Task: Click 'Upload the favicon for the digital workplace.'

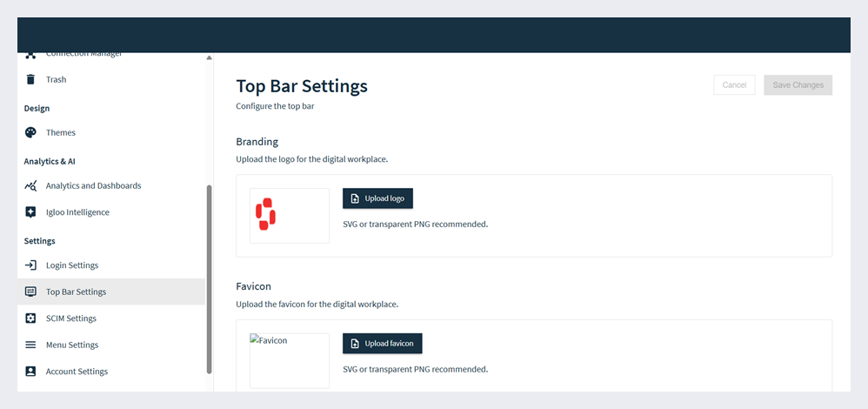Action: tap(317, 305)
